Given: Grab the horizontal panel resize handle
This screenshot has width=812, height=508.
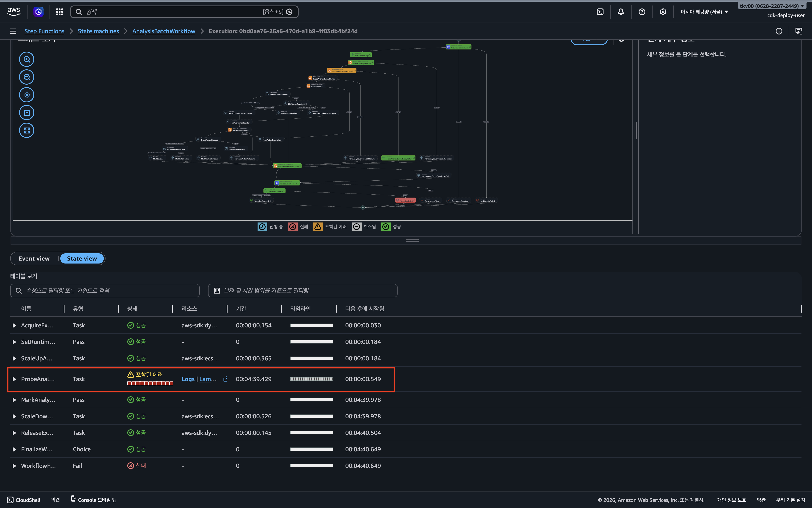Looking at the screenshot, I should [x=412, y=240].
